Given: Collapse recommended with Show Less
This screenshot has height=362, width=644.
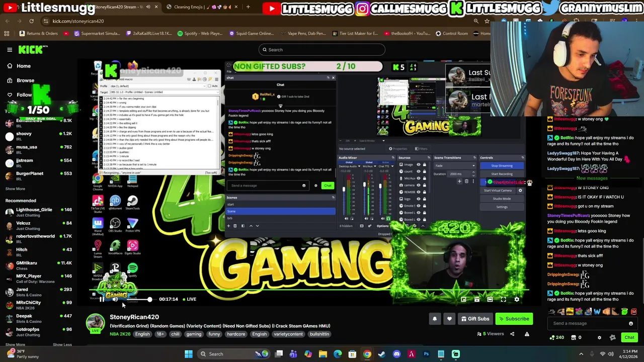Looking at the screenshot, I should click(62, 344).
